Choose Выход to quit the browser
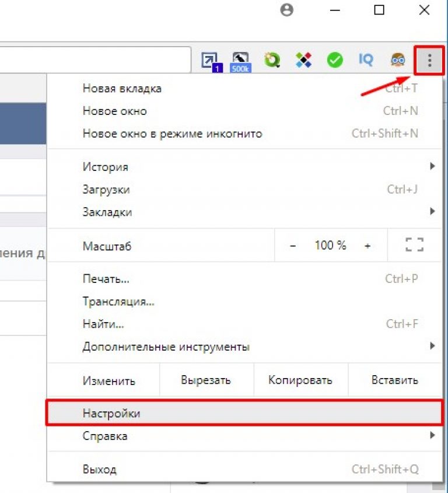 click(244, 470)
